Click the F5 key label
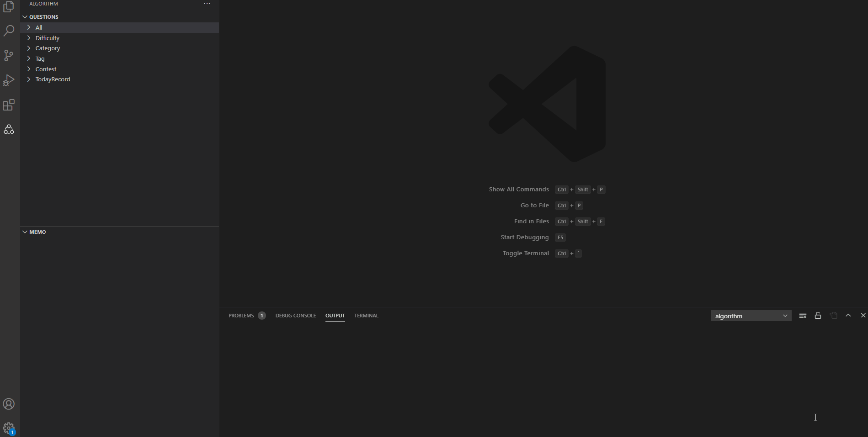Image resolution: width=868 pixels, height=437 pixels. (560, 237)
